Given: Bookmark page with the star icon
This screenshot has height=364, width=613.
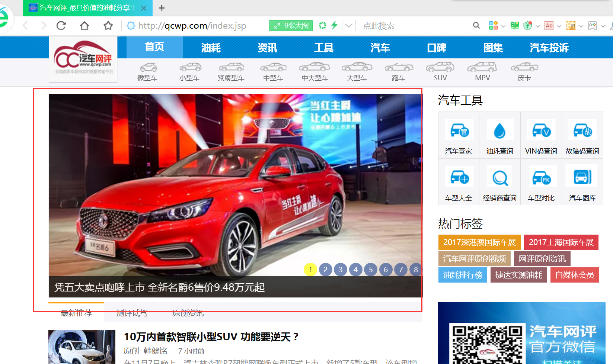Looking at the screenshot, I should 108,26.
